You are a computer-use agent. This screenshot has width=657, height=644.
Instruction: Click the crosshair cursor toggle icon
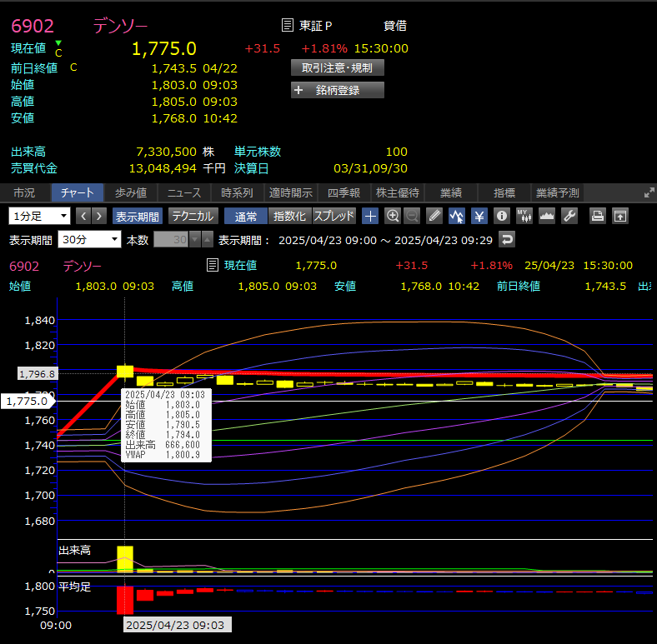370,217
